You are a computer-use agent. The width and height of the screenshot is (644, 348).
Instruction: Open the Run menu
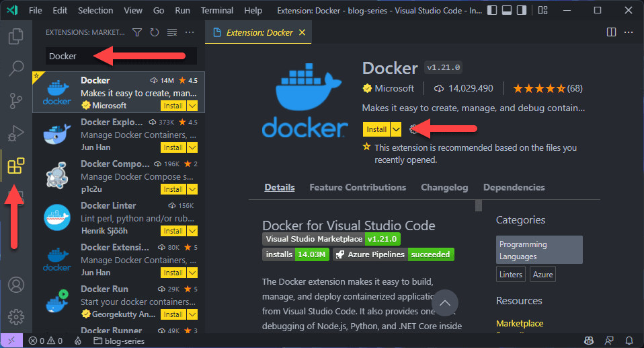click(x=182, y=10)
